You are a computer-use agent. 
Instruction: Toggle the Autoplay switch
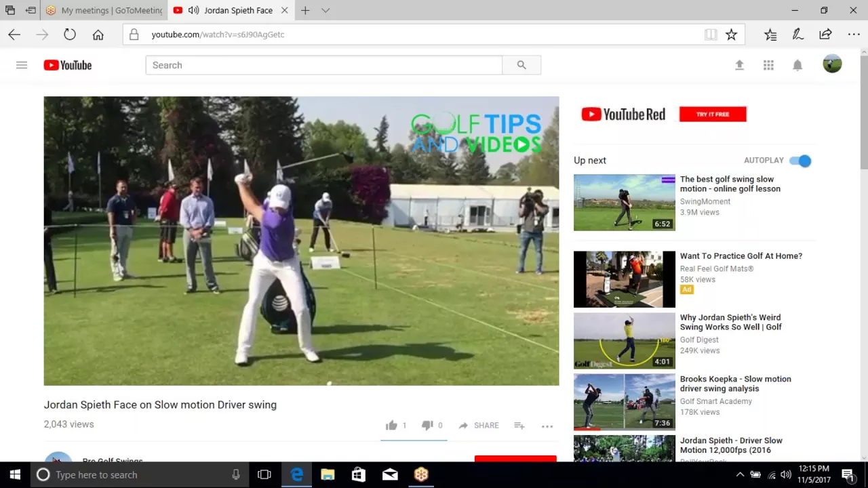click(801, 161)
